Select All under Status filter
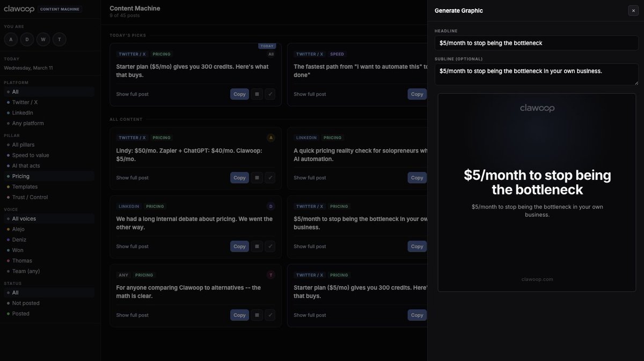The height and width of the screenshot is (361, 644). (x=49, y=293)
